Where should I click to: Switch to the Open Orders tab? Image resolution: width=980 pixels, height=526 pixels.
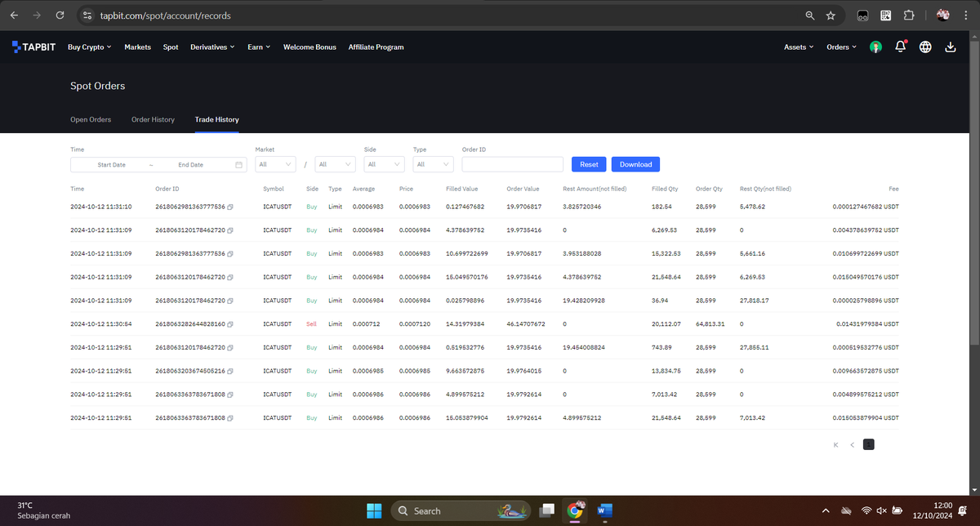(91, 119)
